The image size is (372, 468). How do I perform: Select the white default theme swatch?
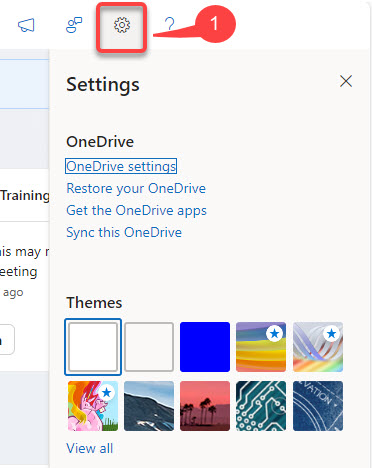click(x=93, y=347)
